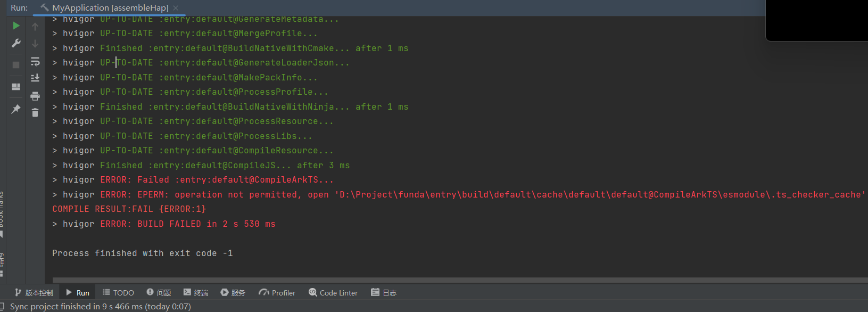This screenshot has width=868, height=312.
Task: Open run configuration wrench settings
Action: coord(16,43)
